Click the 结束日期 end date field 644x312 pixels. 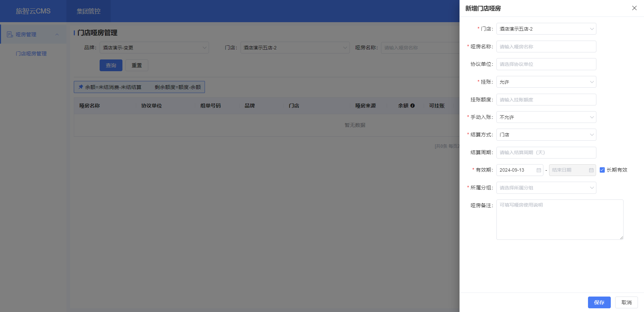(572, 170)
